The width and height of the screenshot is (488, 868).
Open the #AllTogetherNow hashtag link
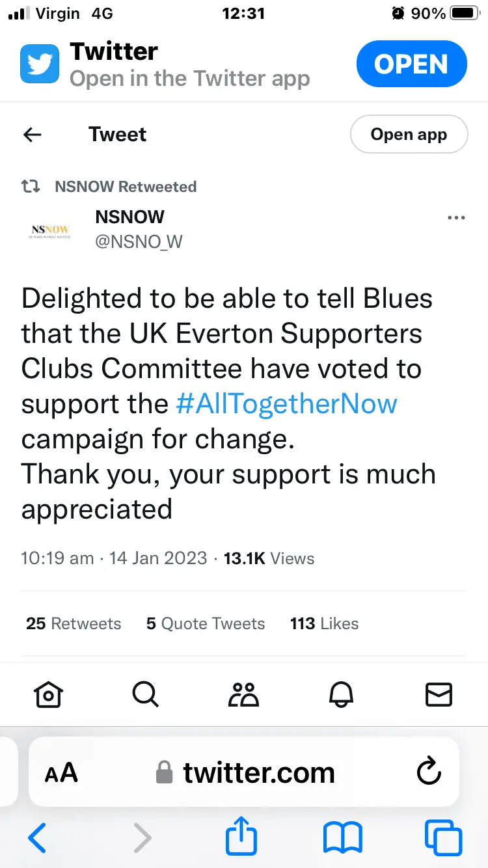[x=286, y=404]
